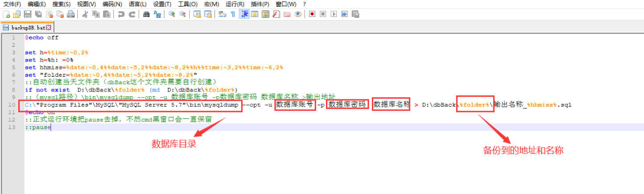Open the Replace dialog icon
The height and width of the screenshot is (194, 644).
click(x=157, y=14)
